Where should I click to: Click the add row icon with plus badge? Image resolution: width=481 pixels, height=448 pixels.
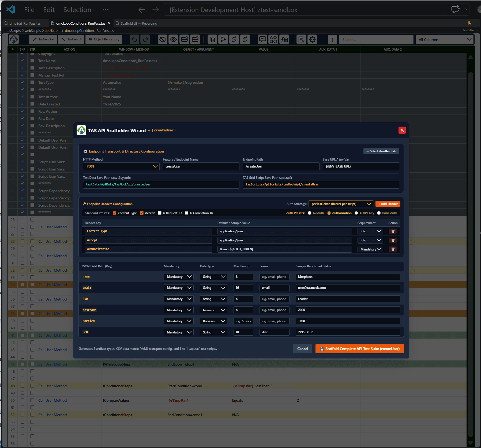(x=185, y=40)
